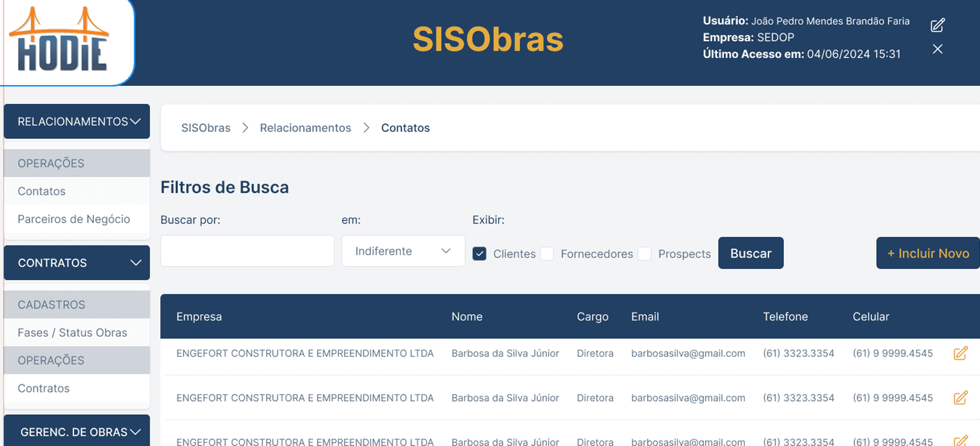The height and width of the screenshot is (446, 980).
Task: Open the Indiferente search-field dropdown
Action: [x=403, y=251]
